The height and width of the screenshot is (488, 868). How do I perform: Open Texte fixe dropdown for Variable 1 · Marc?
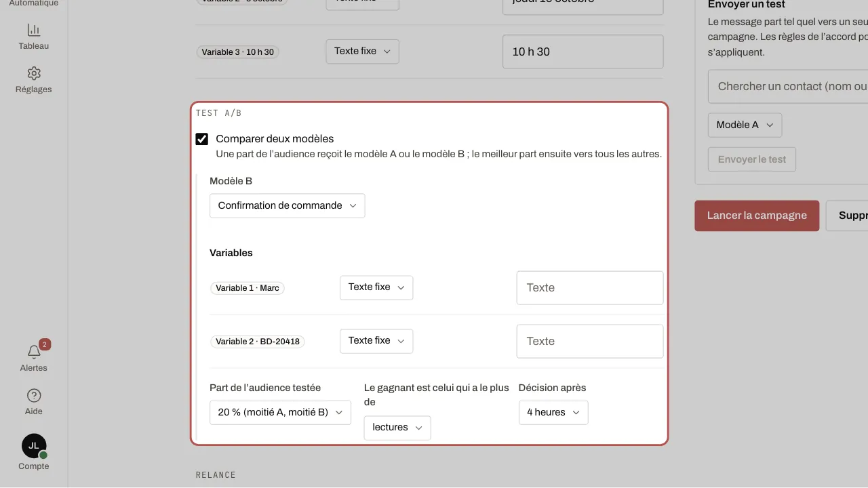pos(376,287)
